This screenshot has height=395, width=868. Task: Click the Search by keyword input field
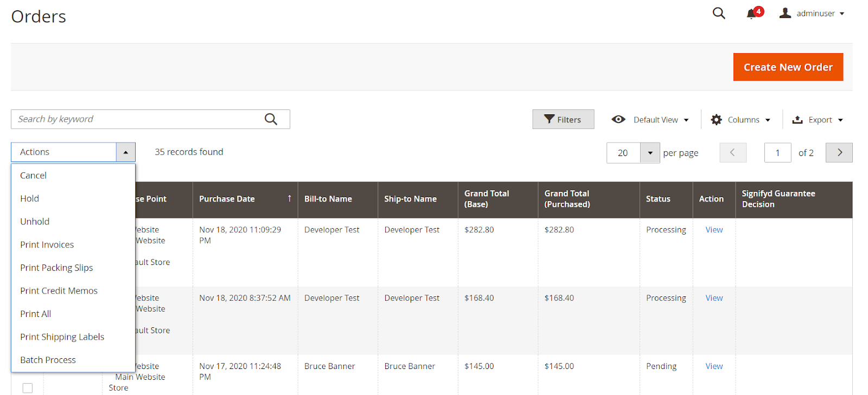136,119
